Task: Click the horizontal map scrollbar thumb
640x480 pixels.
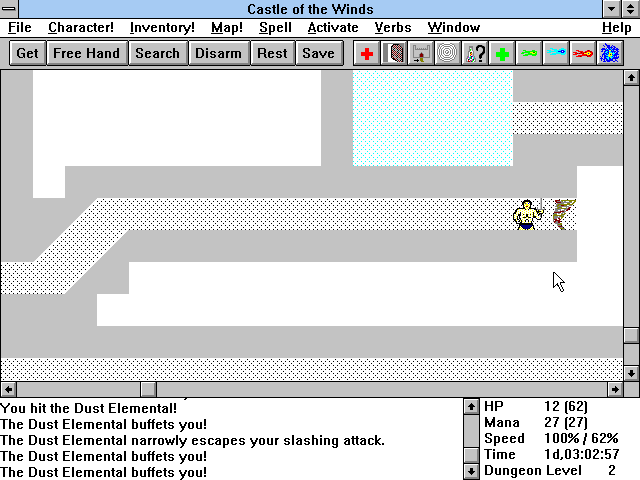Action: [149, 389]
